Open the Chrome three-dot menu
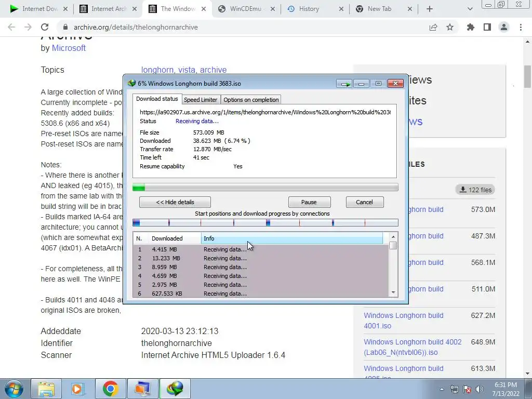This screenshot has height=399, width=532. 521,27
